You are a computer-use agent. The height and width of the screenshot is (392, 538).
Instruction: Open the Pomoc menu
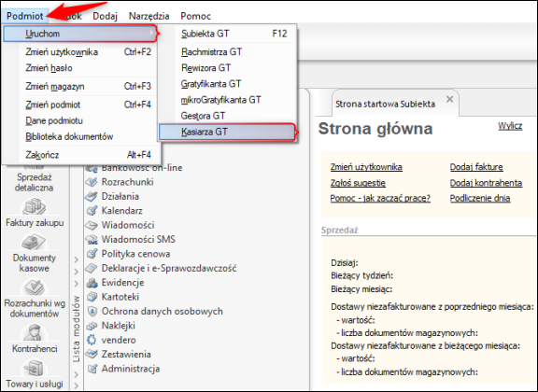tap(195, 16)
